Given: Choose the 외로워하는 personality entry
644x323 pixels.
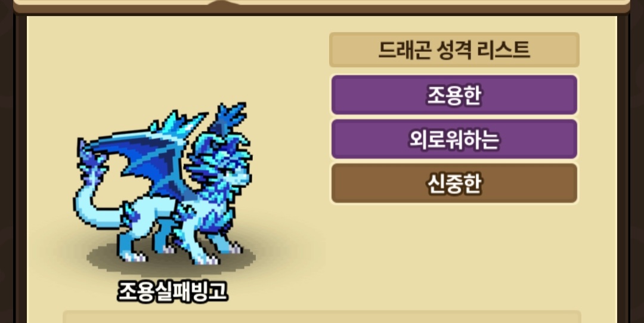Looking at the screenshot, I should tap(454, 140).
